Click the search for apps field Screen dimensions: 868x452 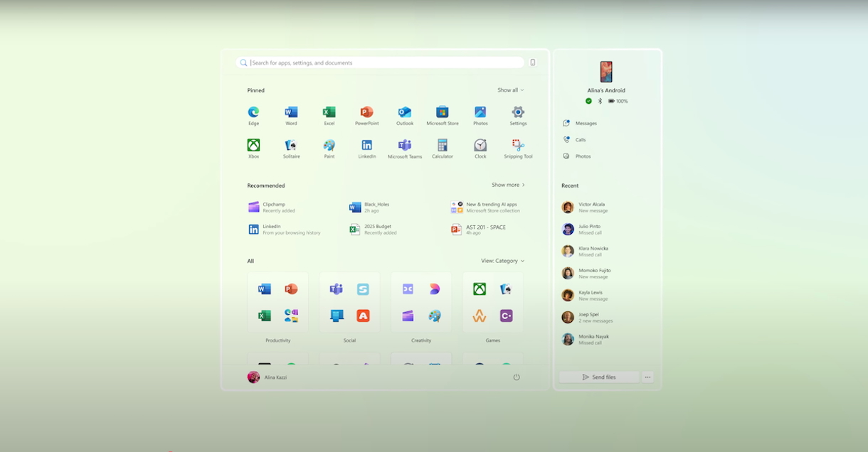click(x=380, y=63)
